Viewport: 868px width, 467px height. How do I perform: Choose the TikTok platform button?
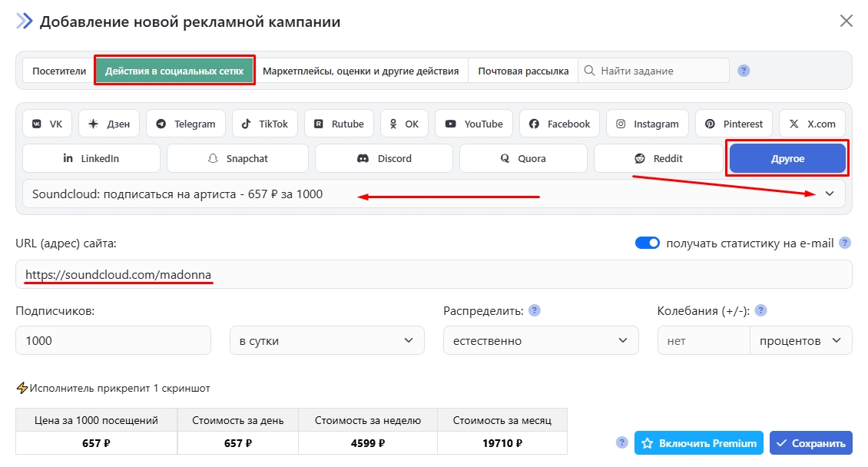pyautogui.click(x=265, y=124)
